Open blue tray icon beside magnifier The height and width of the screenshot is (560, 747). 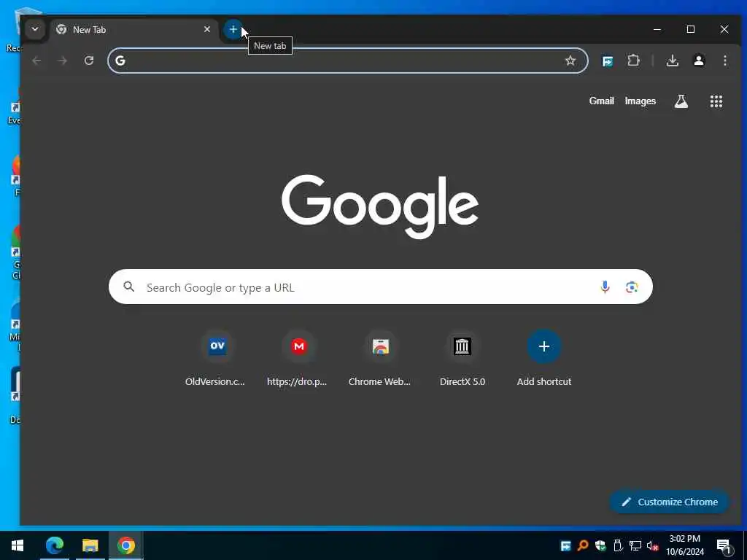pyautogui.click(x=565, y=545)
